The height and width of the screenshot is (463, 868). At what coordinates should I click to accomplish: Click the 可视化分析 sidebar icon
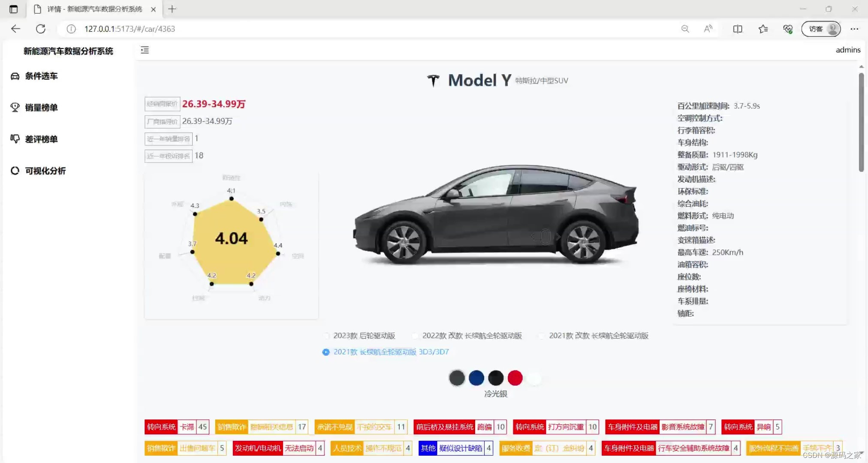[x=14, y=170]
